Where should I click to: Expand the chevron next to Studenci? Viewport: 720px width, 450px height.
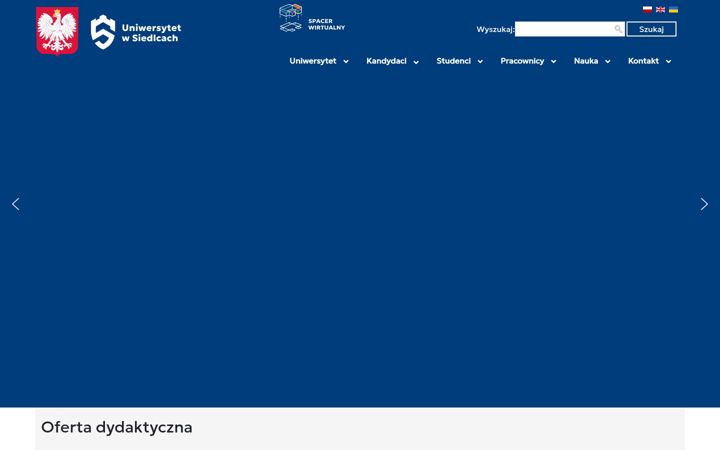[480, 62]
